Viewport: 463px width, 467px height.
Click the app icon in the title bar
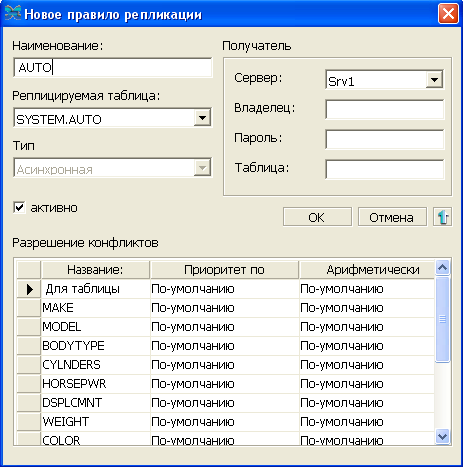(13, 14)
